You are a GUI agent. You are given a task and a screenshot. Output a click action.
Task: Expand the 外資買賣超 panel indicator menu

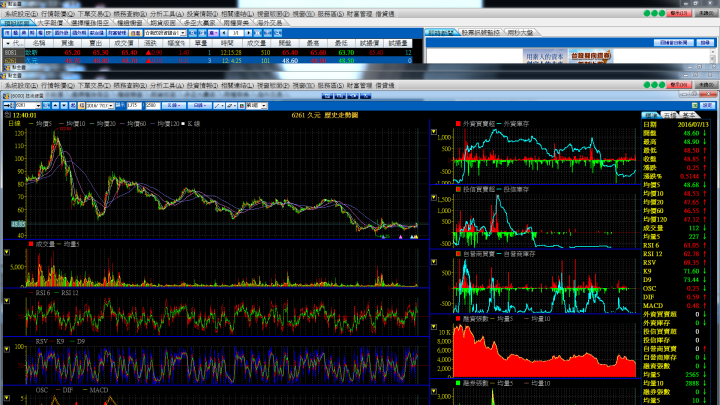434,132
